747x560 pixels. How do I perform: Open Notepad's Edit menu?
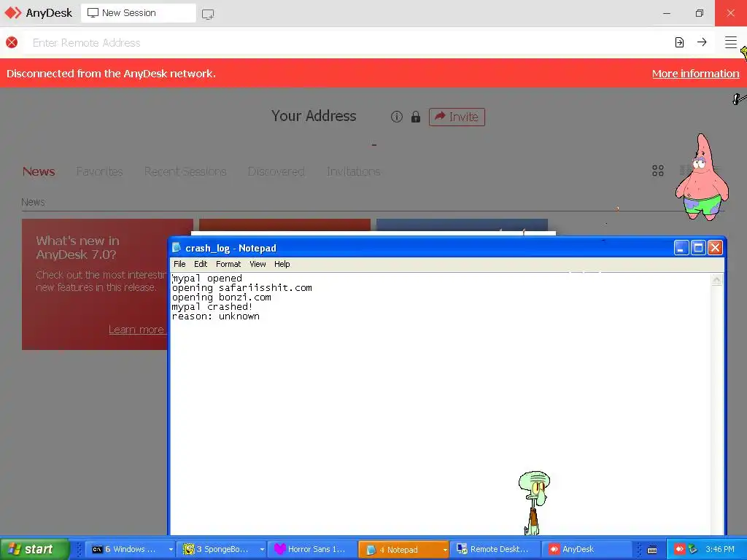[201, 264]
